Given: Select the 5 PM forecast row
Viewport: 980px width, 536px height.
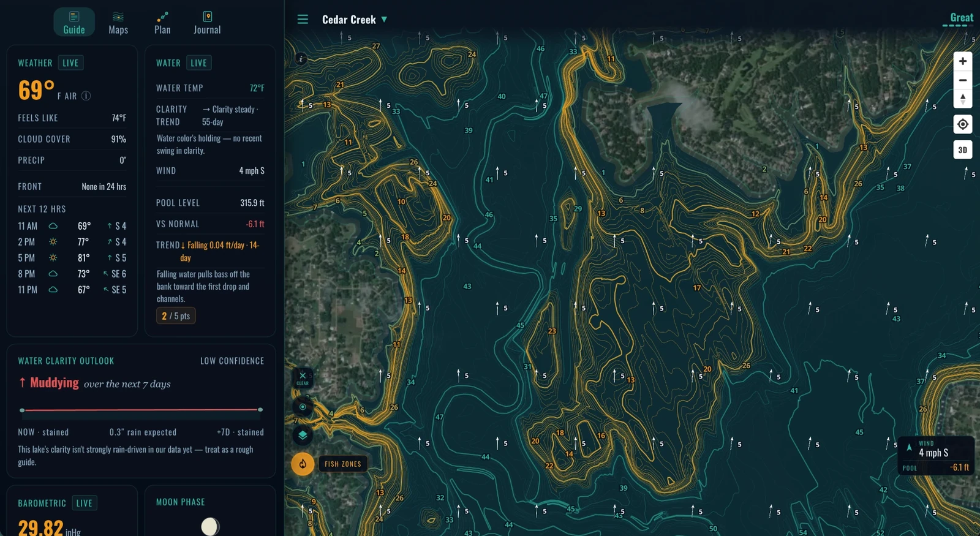Looking at the screenshot, I should point(72,258).
